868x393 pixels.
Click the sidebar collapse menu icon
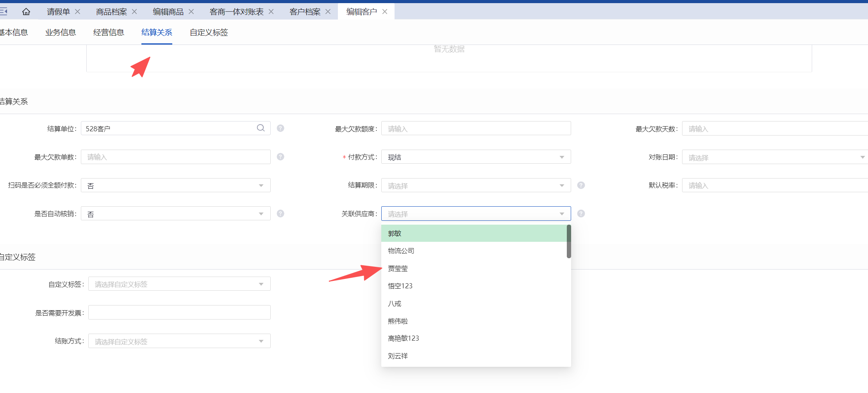[4, 12]
